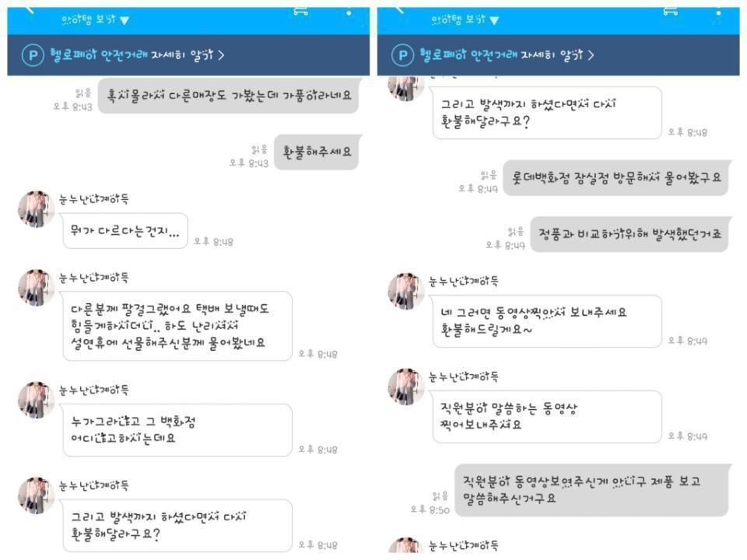
Task: Select the 정품과 비교하기위해 발색했던거죠 message bubble
Action: click(x=630, y=234)
